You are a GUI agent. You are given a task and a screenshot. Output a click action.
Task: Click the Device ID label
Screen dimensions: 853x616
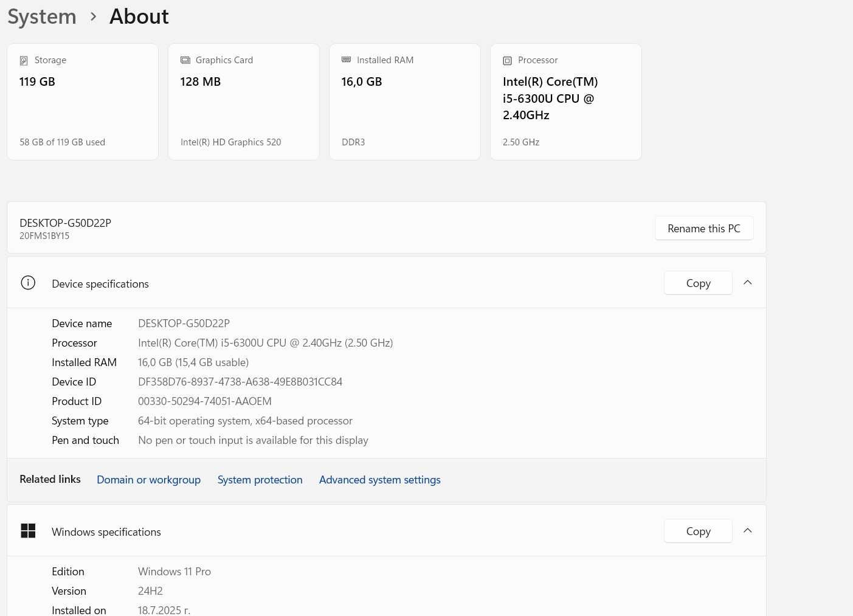pyautogui.click(x=74, y=382)
